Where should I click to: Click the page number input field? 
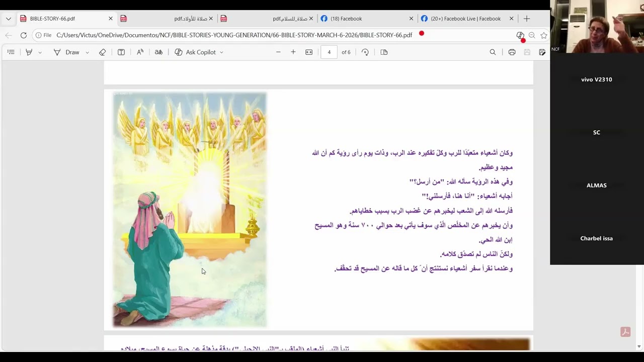tap(329, 52)
